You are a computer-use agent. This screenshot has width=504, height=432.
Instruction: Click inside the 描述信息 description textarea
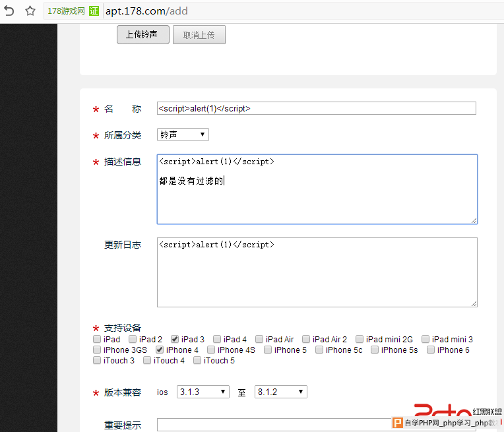pyautogui.click(x=317, y=189)
